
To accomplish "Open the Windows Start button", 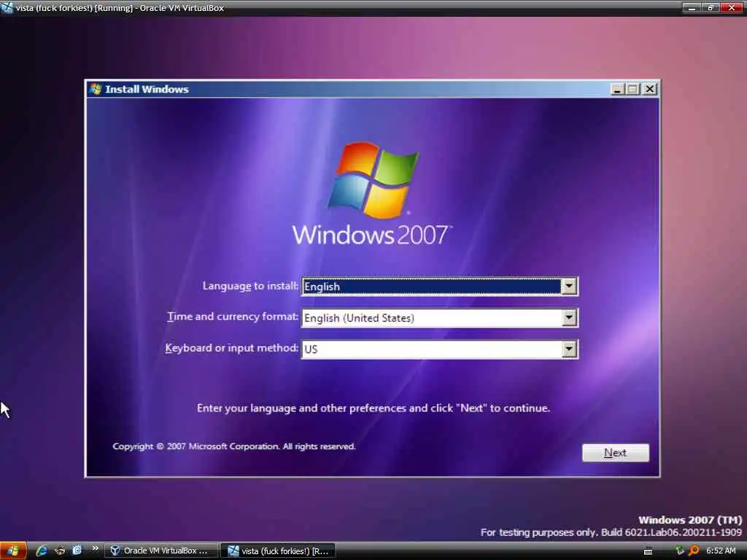I will tap(13, 551).
